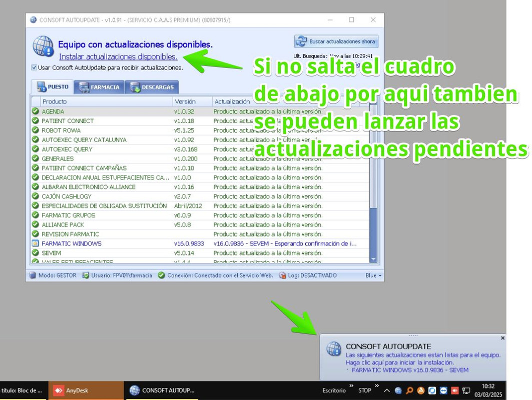Viewport: 532px width, 400px height.
Task: Click the Escritorio toolbar label
Action: click(334, 390)
